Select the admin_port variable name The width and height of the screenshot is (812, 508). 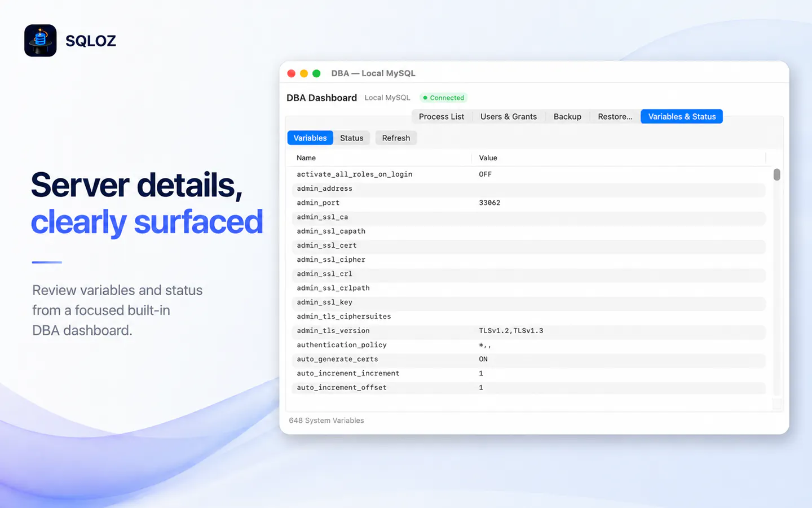318,203
